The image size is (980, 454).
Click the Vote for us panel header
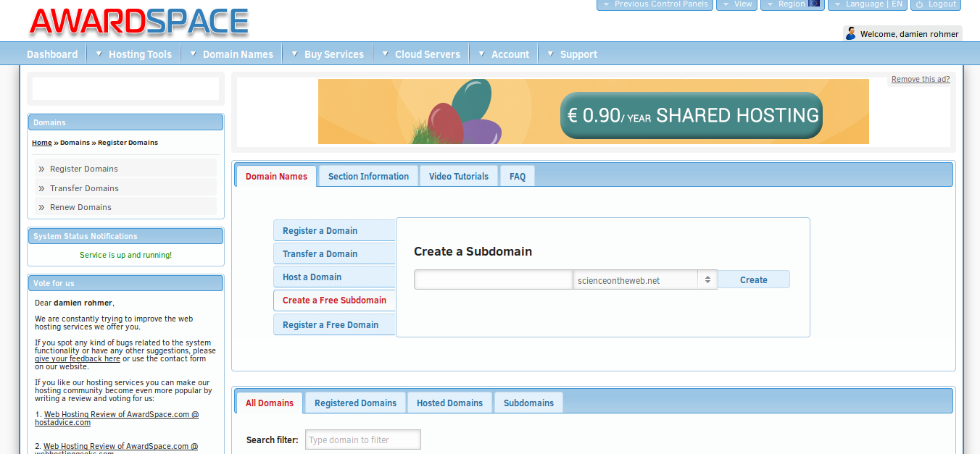point(125,283)
